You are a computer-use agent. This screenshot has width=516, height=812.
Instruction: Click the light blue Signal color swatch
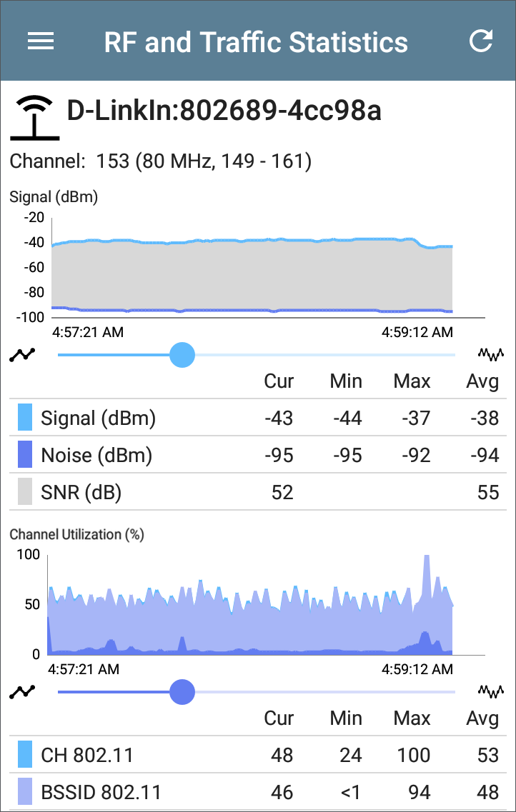tap(25, 417)
